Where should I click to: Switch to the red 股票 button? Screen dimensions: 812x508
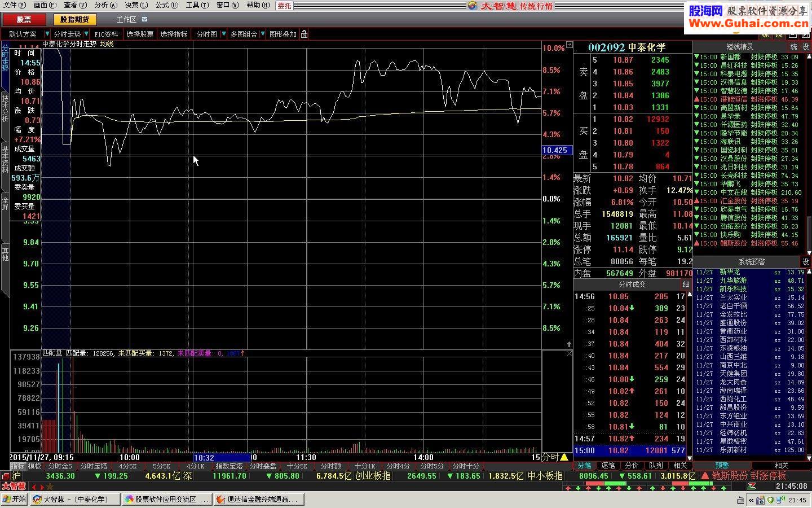click(24, 19)
